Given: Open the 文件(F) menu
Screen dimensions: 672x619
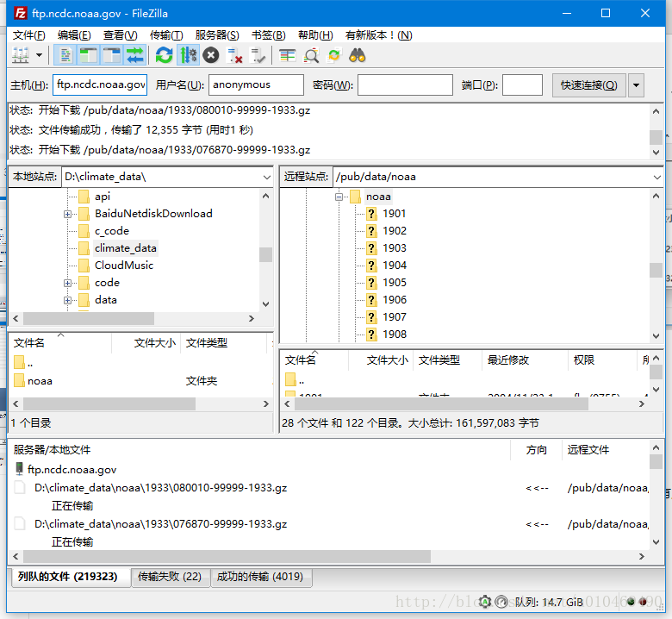Looking at the screenshot, I should click(x=28, y=35).
